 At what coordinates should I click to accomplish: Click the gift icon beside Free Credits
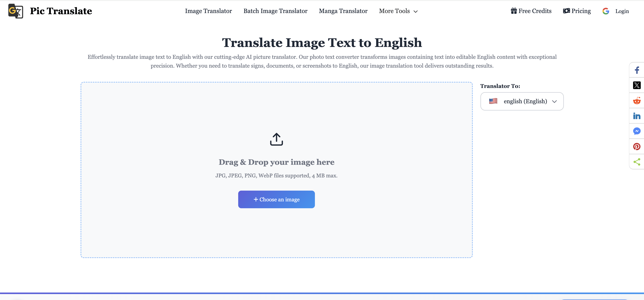[x=514, y=11]
